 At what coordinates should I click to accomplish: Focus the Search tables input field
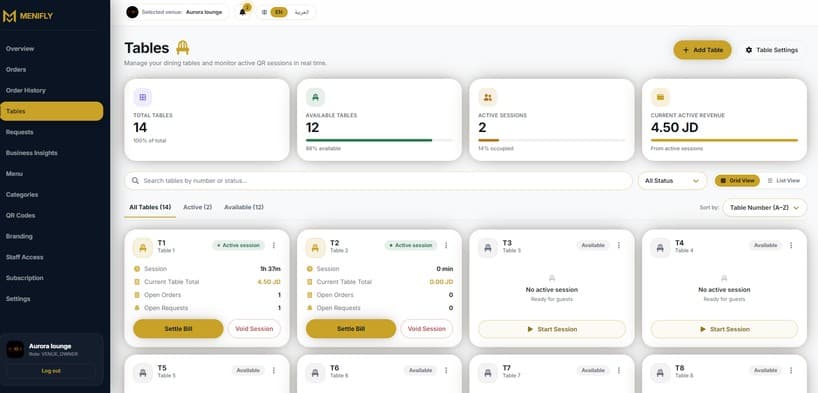pos(378,181)
